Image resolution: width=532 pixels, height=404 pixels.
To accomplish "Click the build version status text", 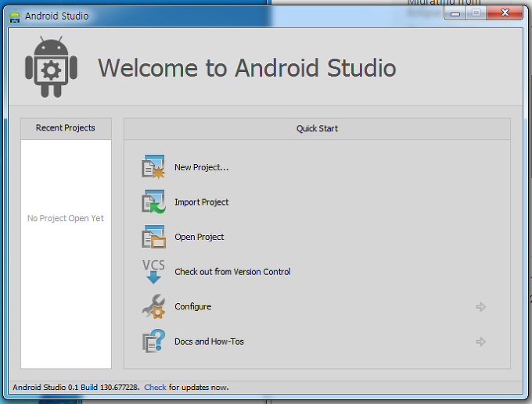I will 76,387.
